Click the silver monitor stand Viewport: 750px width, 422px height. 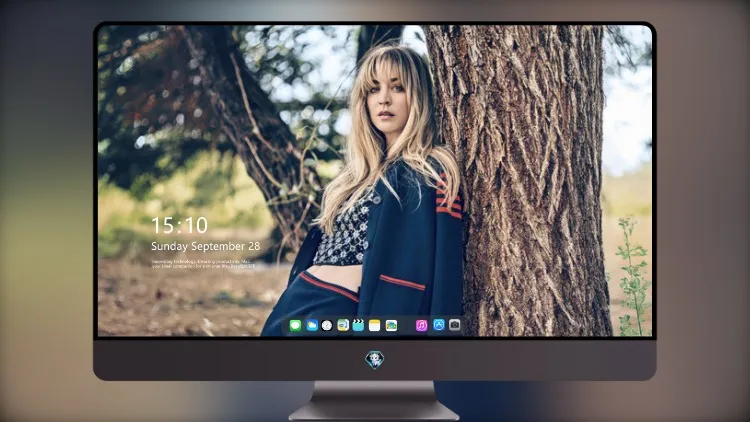(x=374, y=401)
